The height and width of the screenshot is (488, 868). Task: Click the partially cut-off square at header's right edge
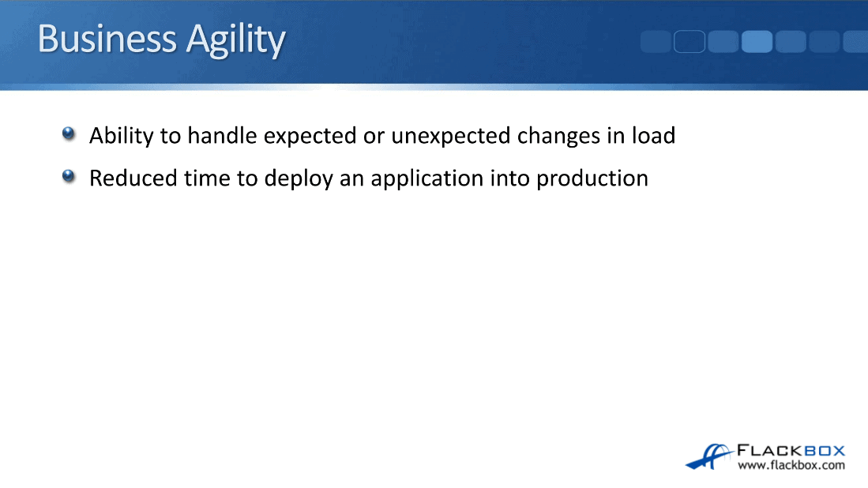pos(855,41)
